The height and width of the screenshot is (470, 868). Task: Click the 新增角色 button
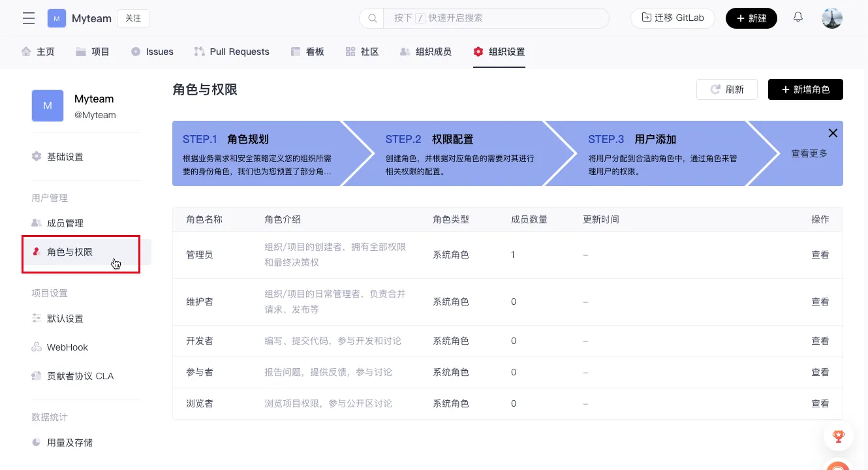pyautogui.click(x=805, y=89)
